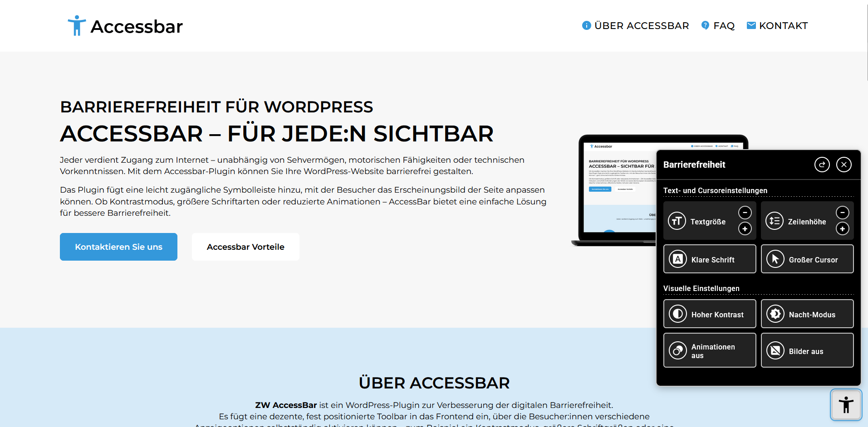Open the Über Accessbar menu item
The height and width of the screenshot is (427, 868).
(635, 26)
